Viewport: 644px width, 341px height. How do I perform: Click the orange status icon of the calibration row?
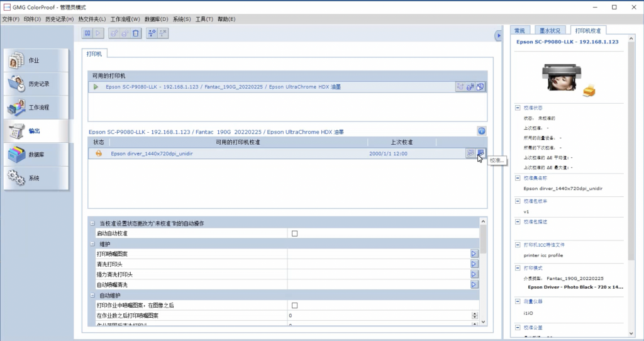pyautogui.click(x=99, y=154)
